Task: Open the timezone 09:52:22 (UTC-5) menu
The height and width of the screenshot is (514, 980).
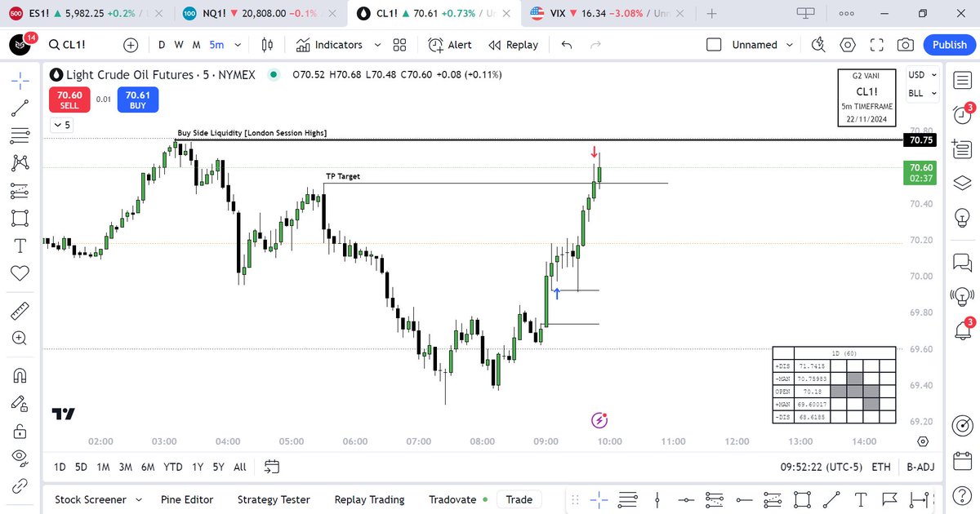Action: pyautogui.click(x=821, y=467)
